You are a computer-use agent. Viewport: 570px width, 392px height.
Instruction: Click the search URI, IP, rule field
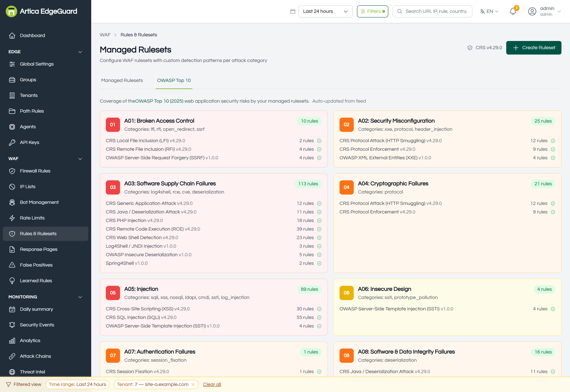tap(432, 12)
